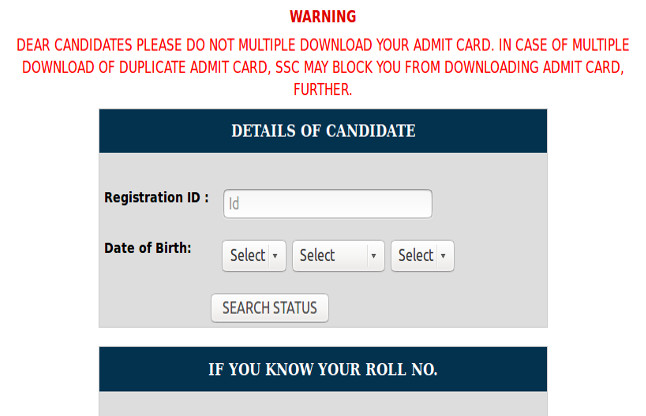Open the middle Date of Birth dropdown
Screen dimensions: 646x416
(x=338, y=255)
